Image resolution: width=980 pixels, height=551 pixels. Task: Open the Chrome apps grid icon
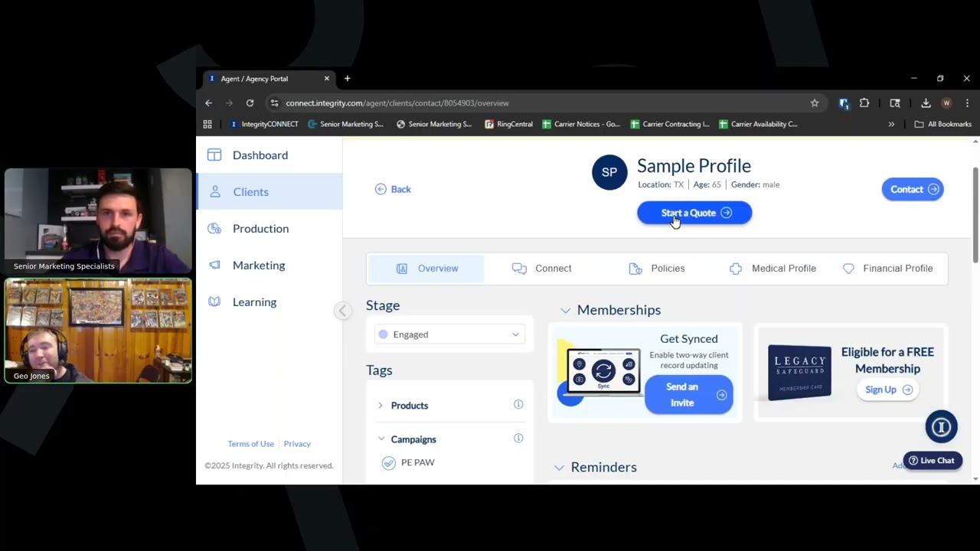pyautogui.click(x=207, y=124)
